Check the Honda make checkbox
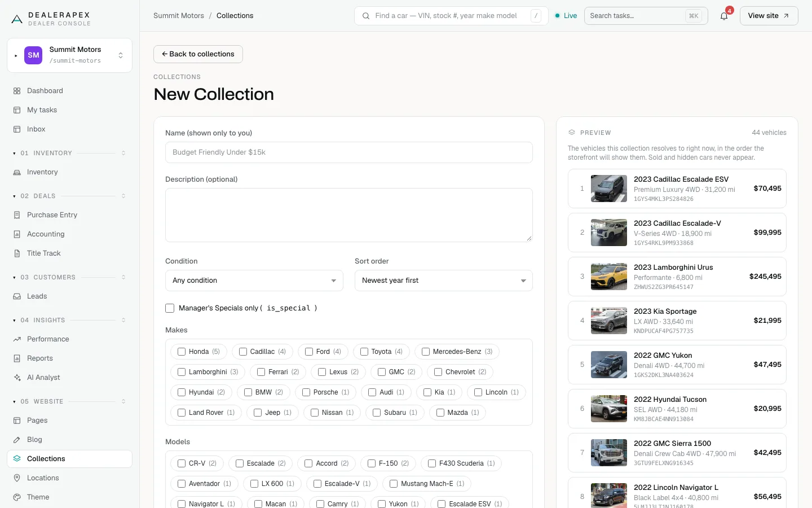This screenshot has width=812, height=508. pyautogui.click(x=182, y=352)
